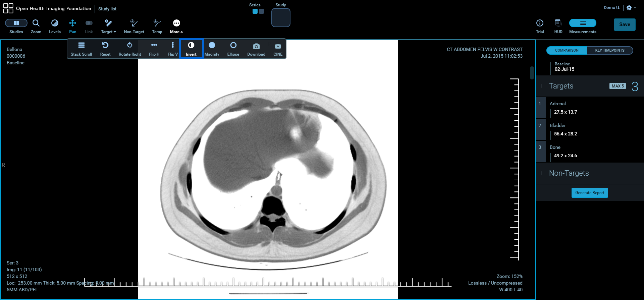Switch to the Key Timepoints tab
The height and width of the screenshot is (300, 644).
tap(609, 50)
